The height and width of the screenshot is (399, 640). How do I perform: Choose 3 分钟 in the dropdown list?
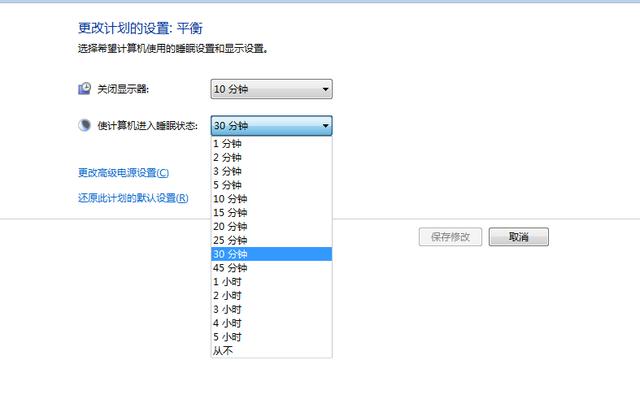pos(271,171)
